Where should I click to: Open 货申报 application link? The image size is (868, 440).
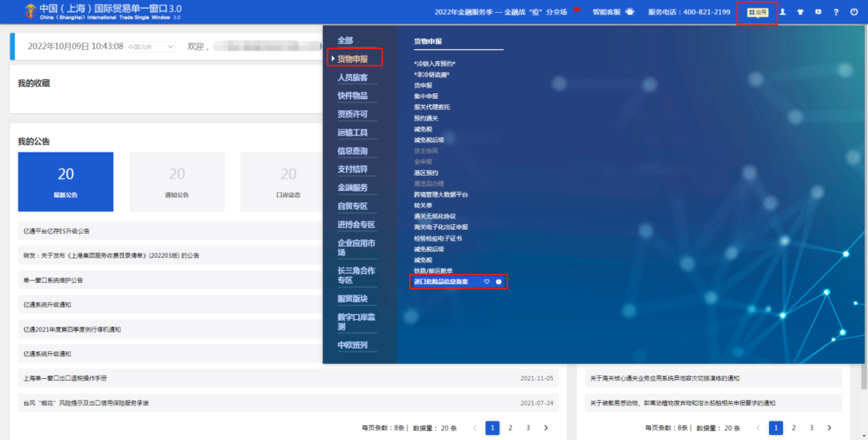click(423, 86)
